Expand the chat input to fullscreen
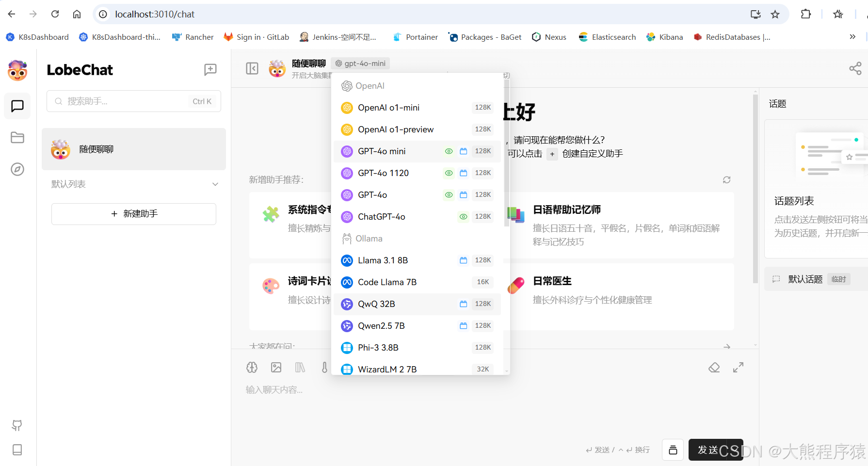The image size is (868, 466). click(738, 368)
